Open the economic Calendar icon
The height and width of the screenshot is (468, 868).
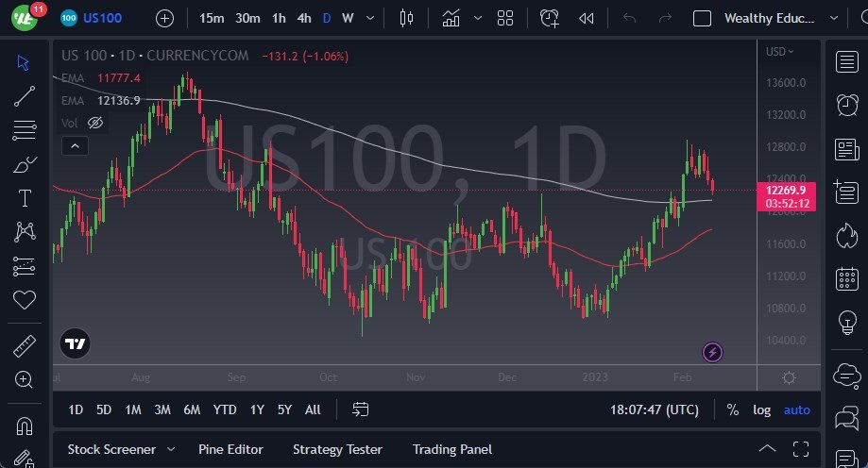click(847, 279)
